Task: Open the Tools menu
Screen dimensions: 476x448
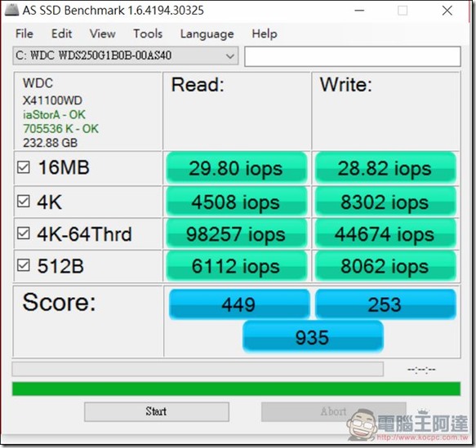Action: tap(148, 33)
